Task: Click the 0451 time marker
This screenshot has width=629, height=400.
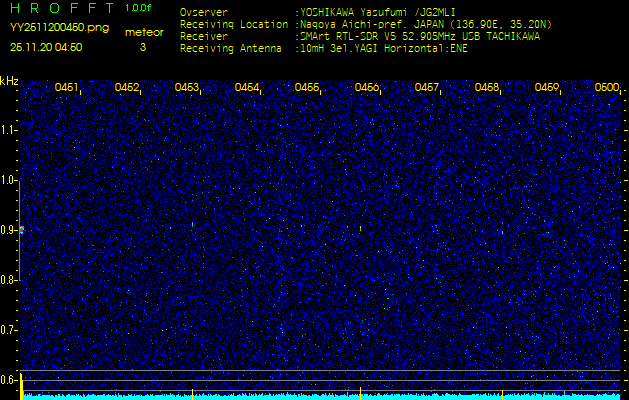Action: (67, 88)
